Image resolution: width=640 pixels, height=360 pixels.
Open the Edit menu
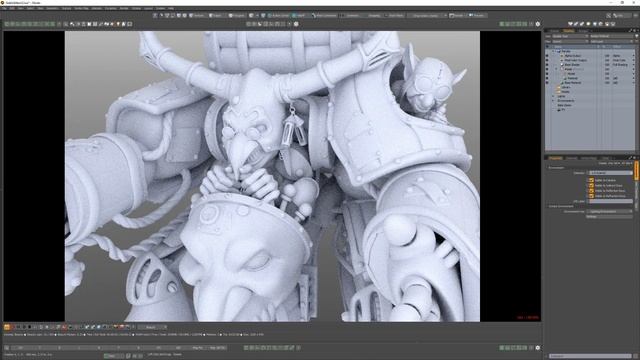13,8
